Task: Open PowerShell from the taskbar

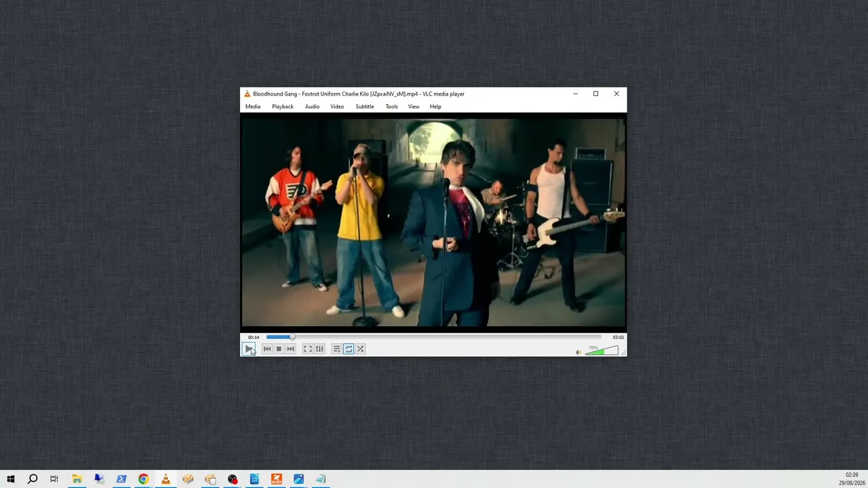Action: pos(121,479)
